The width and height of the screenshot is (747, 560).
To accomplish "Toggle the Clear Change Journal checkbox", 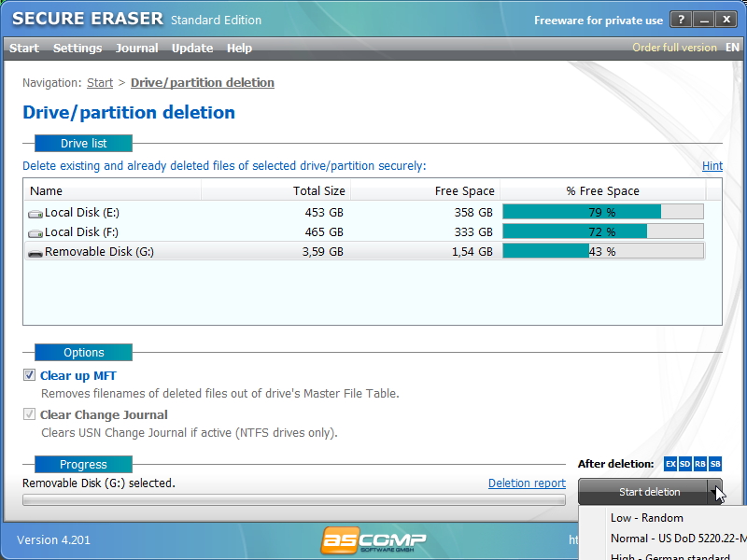I will [29, 414].
